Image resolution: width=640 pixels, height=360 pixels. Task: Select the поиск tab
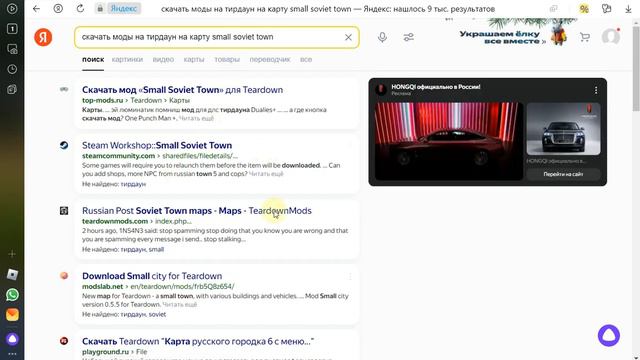pos(93,60)
